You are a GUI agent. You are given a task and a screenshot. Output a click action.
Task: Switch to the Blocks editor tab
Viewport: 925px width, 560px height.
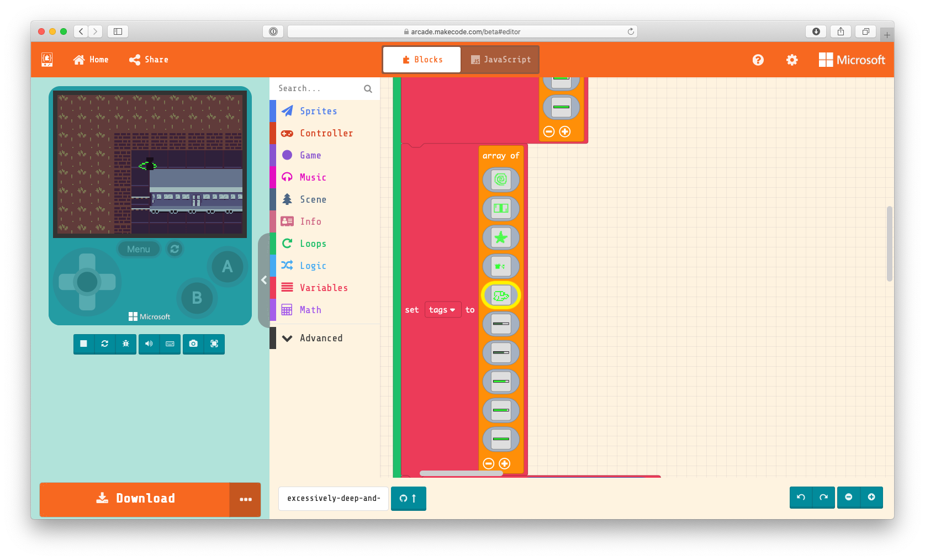pos(422,60)
